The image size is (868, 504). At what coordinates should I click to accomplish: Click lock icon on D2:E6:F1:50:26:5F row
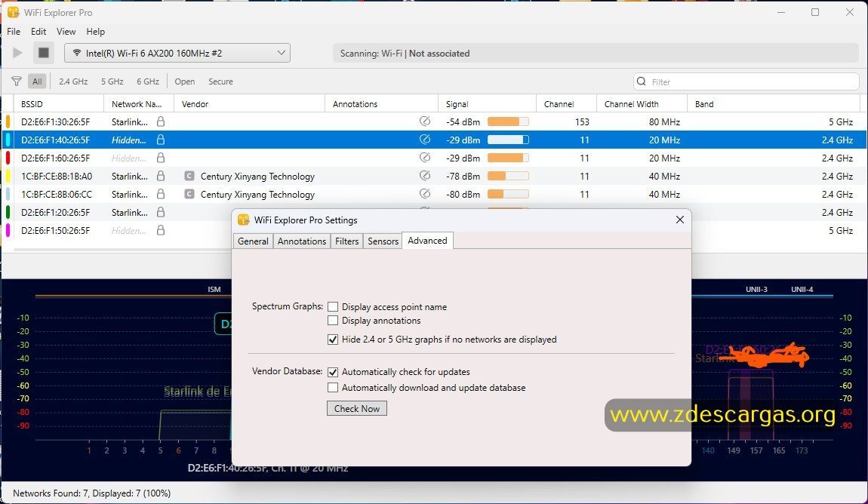(161, 230)
